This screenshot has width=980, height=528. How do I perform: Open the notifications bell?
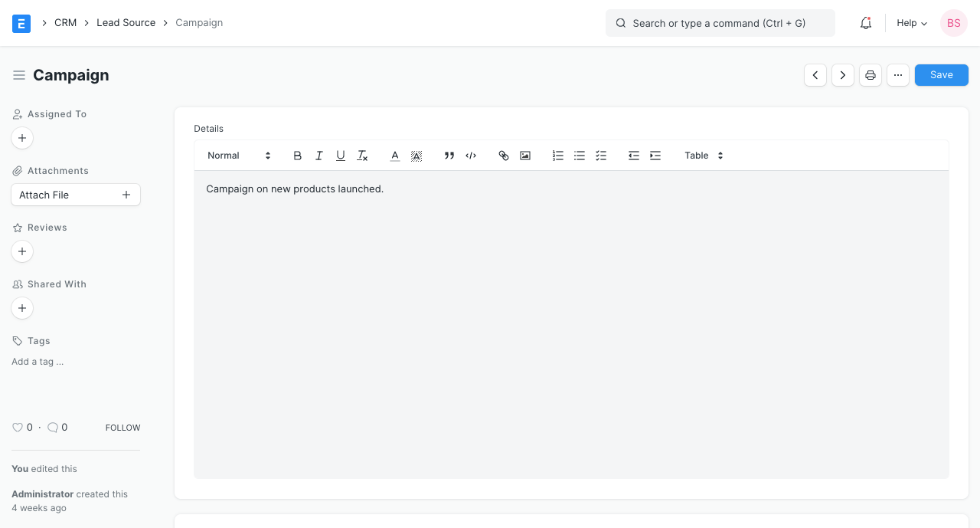pos(866,23)
